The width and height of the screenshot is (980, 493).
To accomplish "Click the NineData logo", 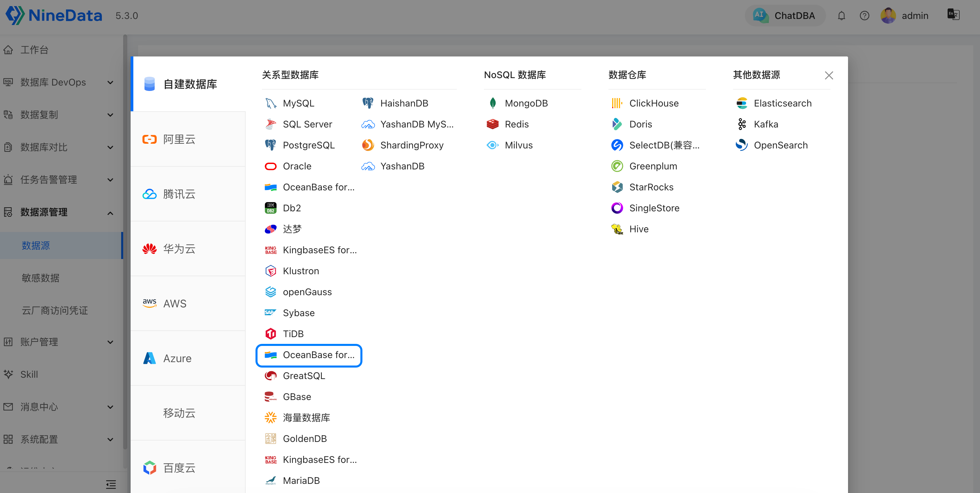I will [x=54, y=16].
